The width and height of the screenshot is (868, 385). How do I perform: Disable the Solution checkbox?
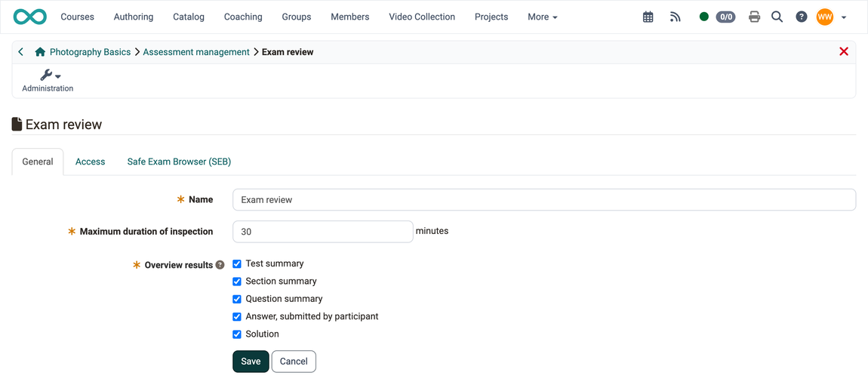coord(237,334)
